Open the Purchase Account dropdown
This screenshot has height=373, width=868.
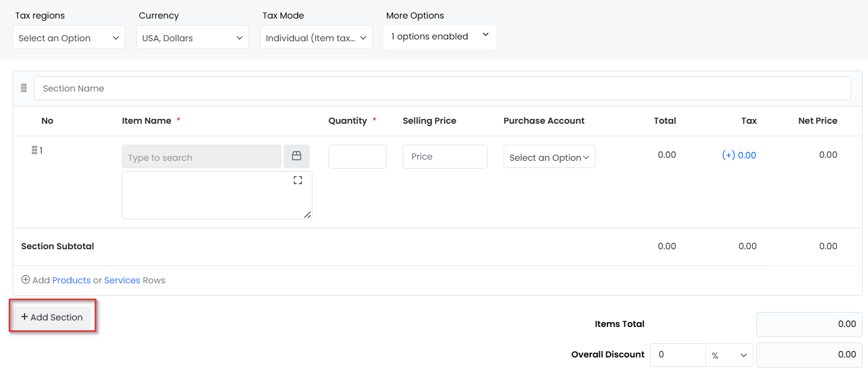(549, 157)
